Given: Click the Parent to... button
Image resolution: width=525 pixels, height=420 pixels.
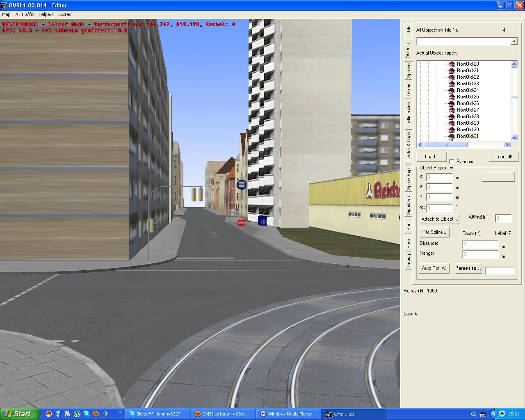Looking at the screenshot, I should click(x=468, y=268).
